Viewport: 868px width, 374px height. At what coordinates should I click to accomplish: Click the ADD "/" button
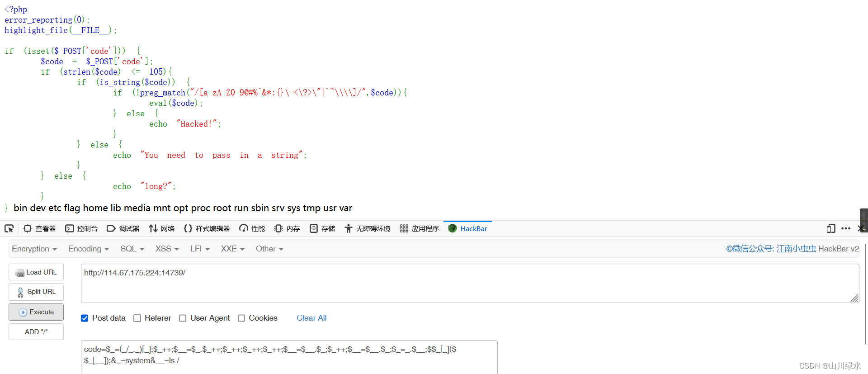(36, 331)
